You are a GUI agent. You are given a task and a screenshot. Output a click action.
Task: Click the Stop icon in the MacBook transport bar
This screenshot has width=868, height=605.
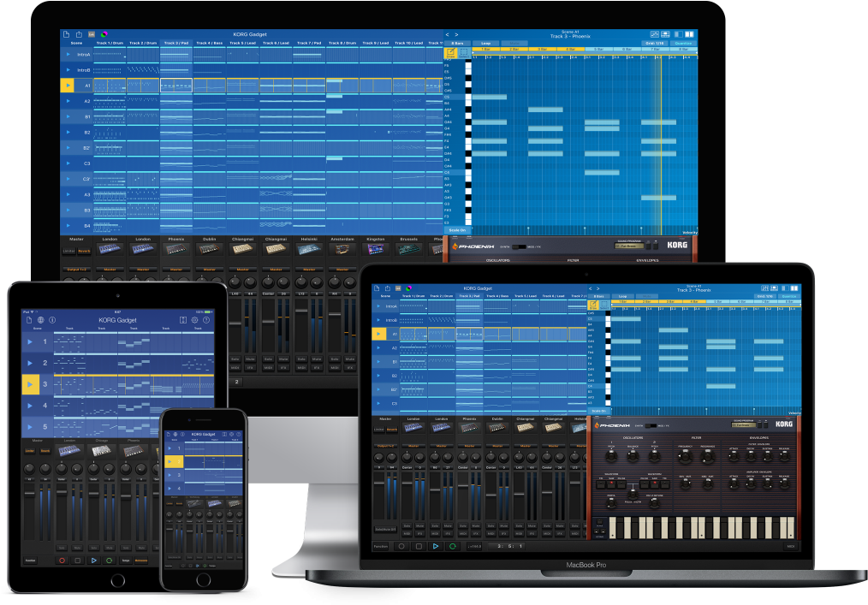pyautogui.click(x=419, y=548)
